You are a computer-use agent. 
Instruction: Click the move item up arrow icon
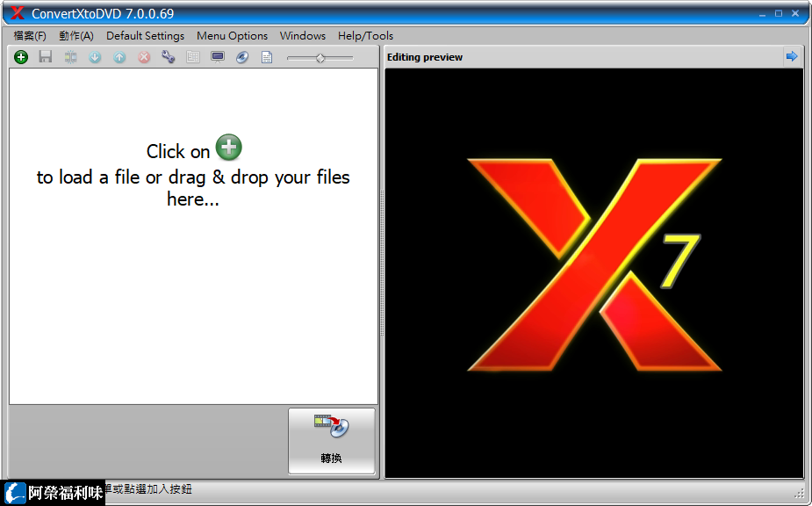pyautogui.click(x=119, y=56)
